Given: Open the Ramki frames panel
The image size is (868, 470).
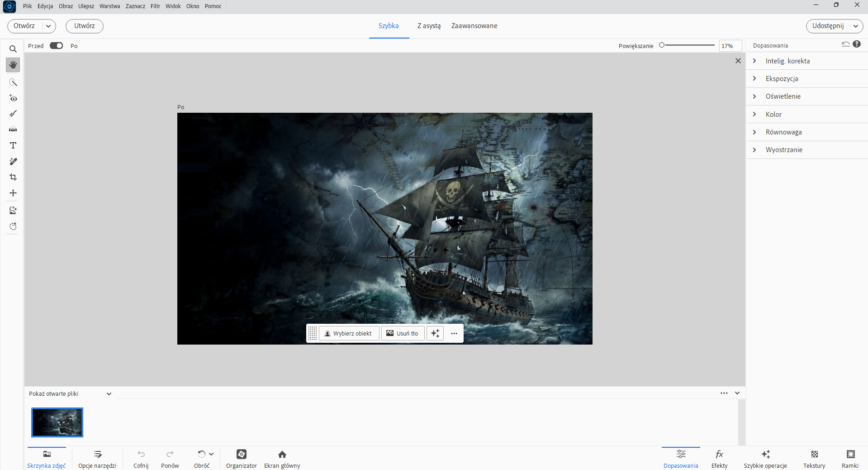Looking at the screenshot, I should pyautogui.click(x=850, y=459).
